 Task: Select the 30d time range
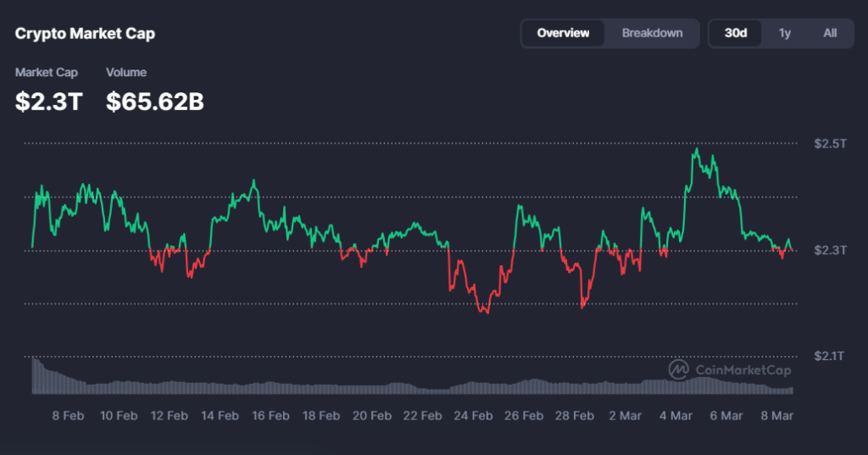pos(735,33)
